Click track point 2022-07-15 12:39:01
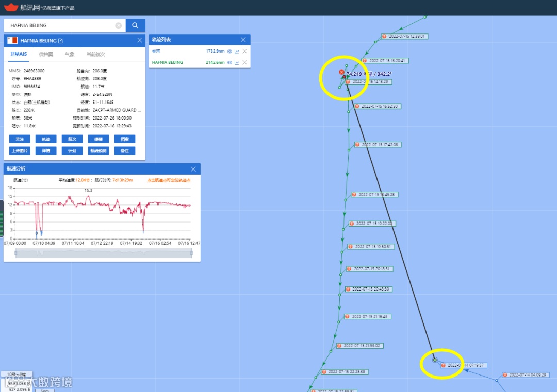The image size is (557, 392). [x=405, y=36]
